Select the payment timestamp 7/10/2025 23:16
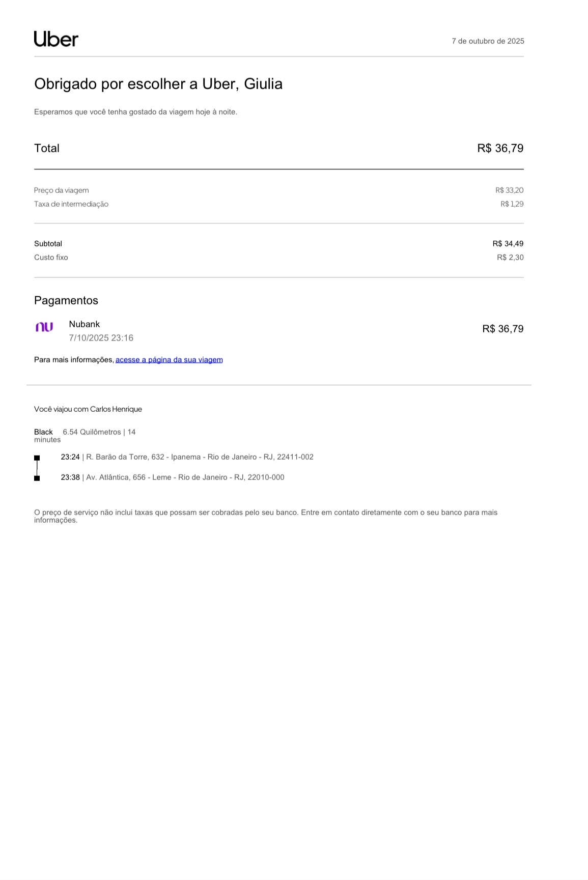588x880 pixels. 101,338
